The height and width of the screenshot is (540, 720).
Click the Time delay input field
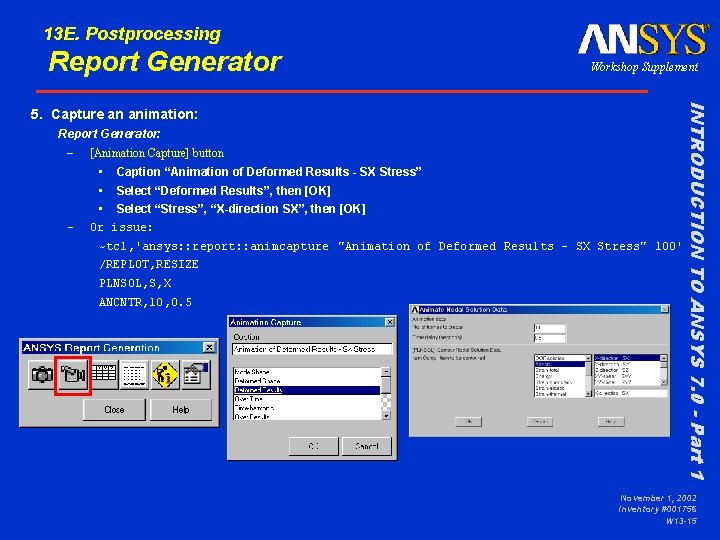tap(550, 338)
